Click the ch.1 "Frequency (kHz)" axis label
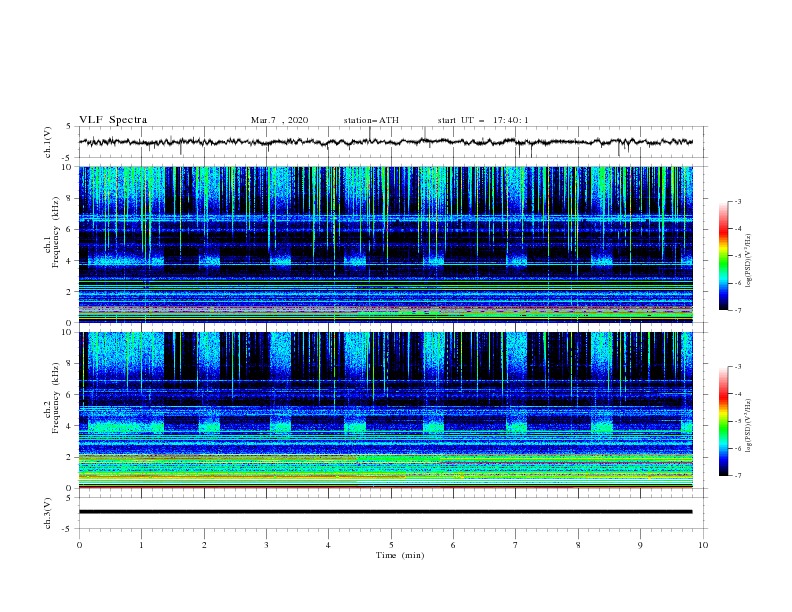 tap(56, 232)
